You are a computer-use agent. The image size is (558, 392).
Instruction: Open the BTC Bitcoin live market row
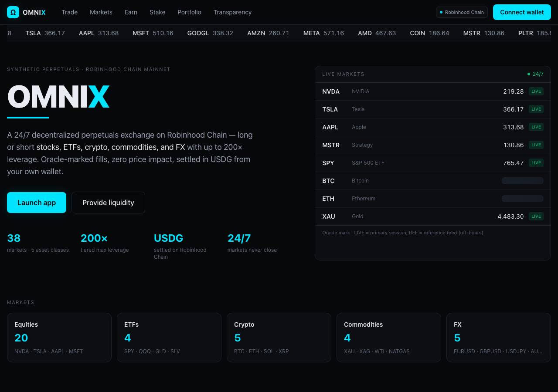click(433, 181)
